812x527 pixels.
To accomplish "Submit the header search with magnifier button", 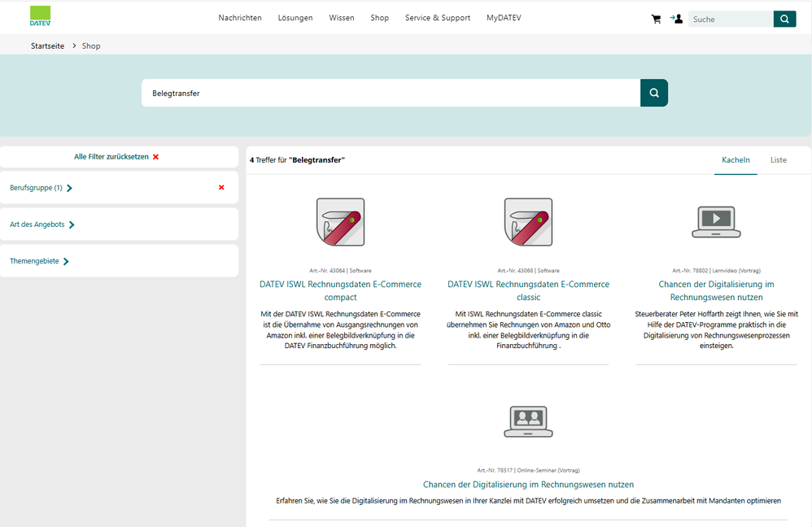I will pos(784,20).
